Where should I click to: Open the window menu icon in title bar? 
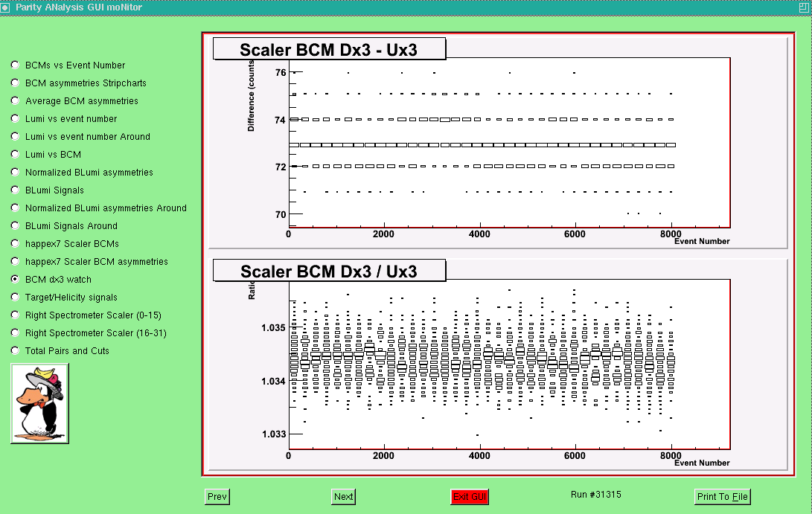click(4, 7)
